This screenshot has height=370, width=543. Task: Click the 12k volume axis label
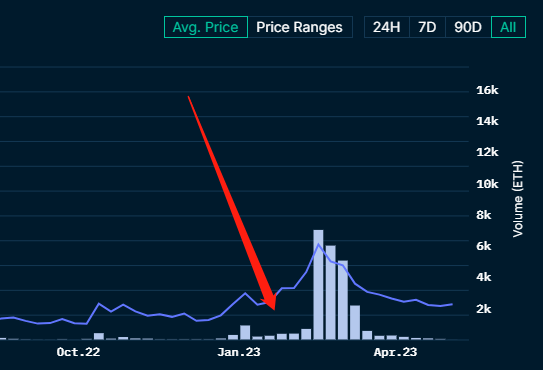point(487,152)
